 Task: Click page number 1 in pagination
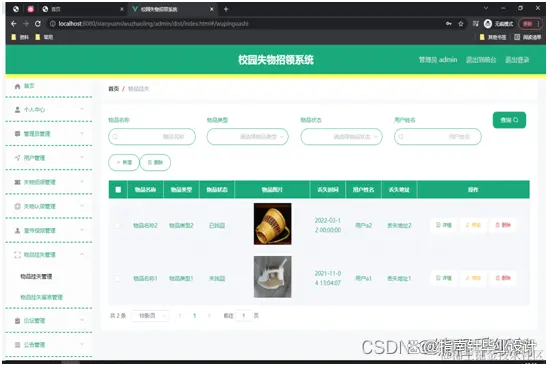(x=195, y=316)
